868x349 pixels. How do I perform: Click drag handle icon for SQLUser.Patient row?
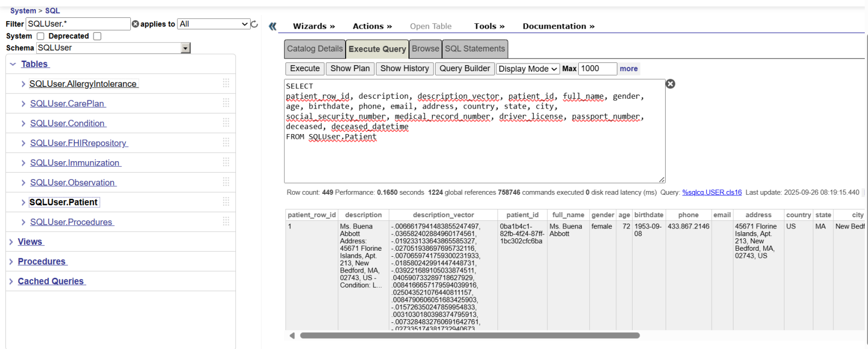[x=226, y=202]
